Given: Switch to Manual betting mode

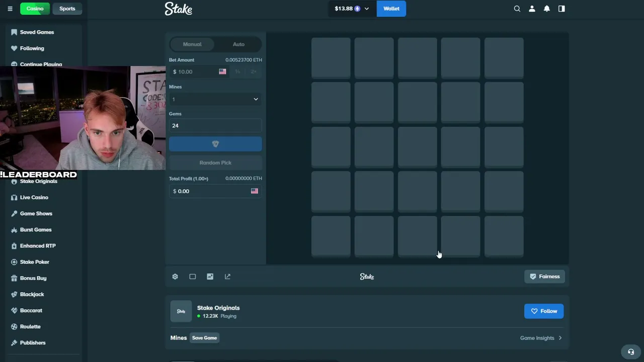Looking at the screenshot, I should [192, 44].
